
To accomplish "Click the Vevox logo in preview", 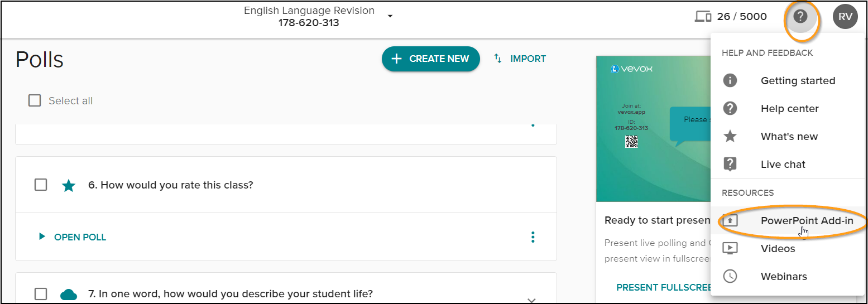I will pyautogui.click(x=632, y=69).
